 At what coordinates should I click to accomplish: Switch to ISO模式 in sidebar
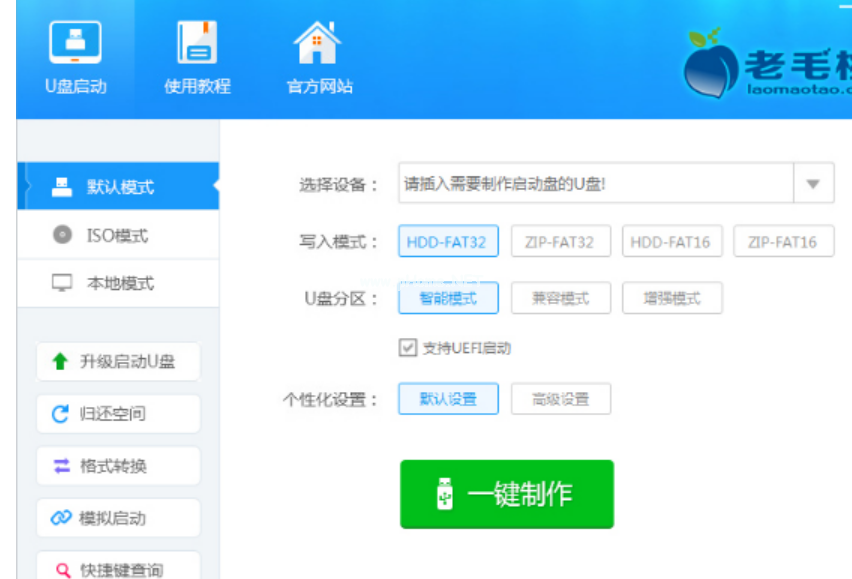[x=117, y=236]
